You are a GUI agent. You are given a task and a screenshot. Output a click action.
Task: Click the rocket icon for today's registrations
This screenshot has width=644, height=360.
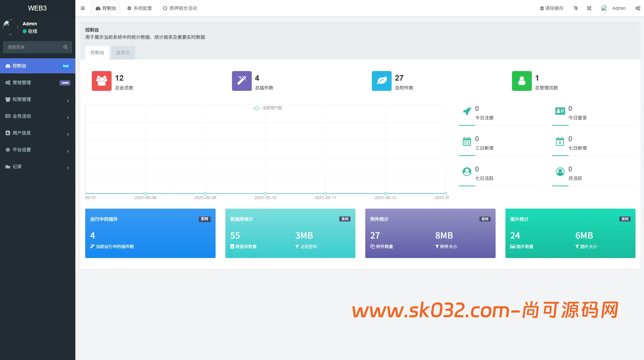(467, 111)
